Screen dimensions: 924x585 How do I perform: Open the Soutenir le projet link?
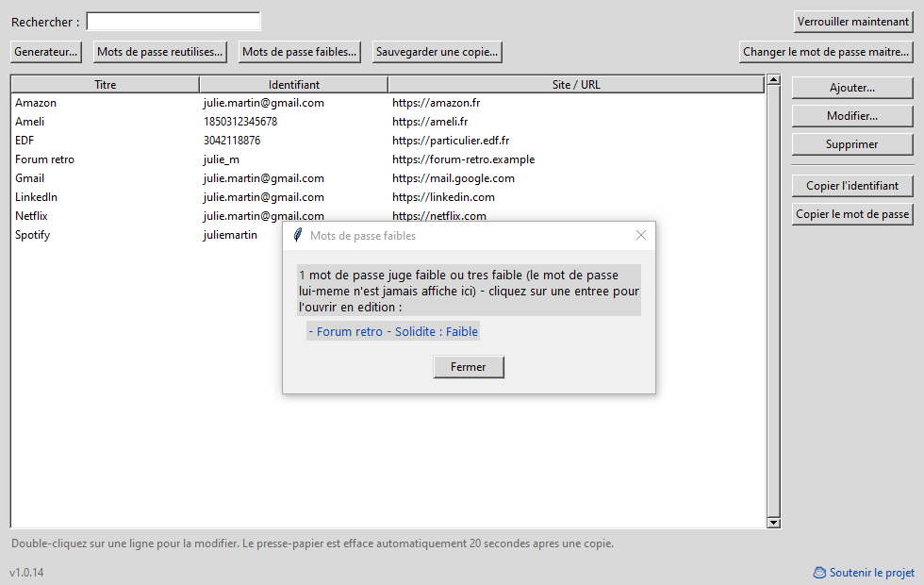[871, 573]
